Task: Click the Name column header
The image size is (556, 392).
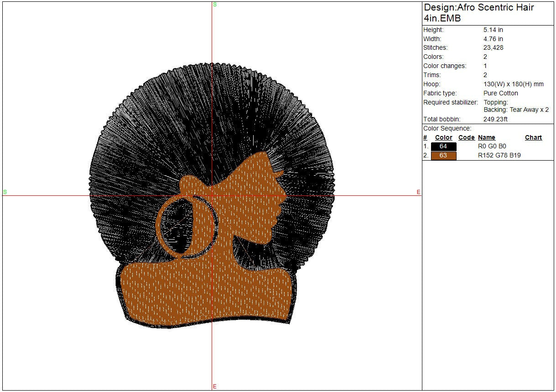Action: coord(486,137)
